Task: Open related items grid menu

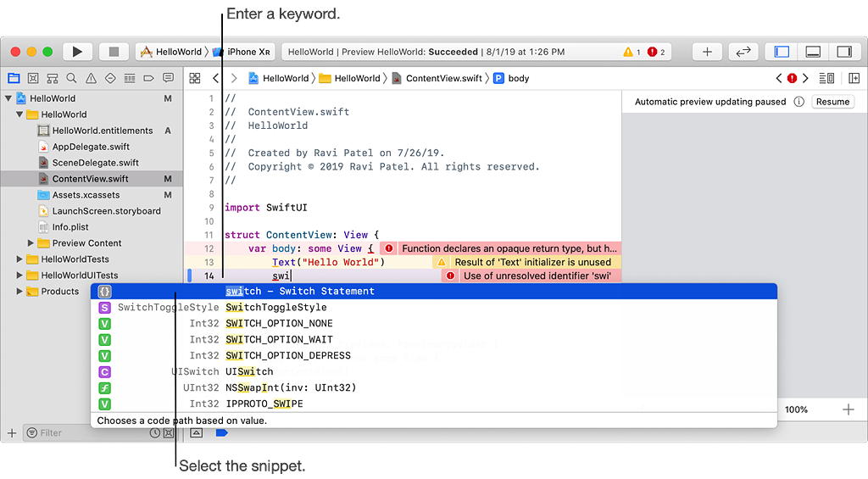Action: (x=195, y=78)
